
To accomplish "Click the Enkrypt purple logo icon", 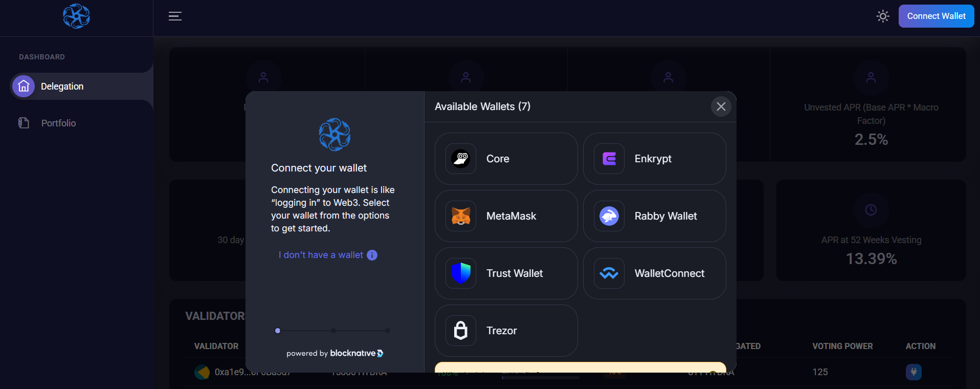I will pos(609,159).
